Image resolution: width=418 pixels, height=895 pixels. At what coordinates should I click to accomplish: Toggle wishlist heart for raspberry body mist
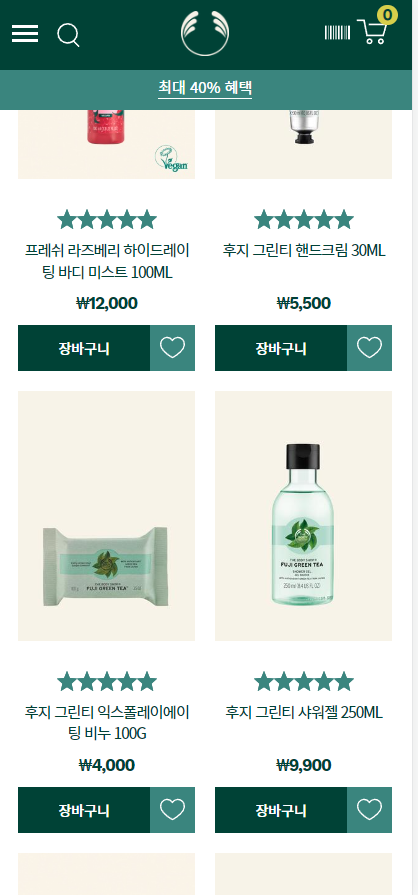click(172, 348)
